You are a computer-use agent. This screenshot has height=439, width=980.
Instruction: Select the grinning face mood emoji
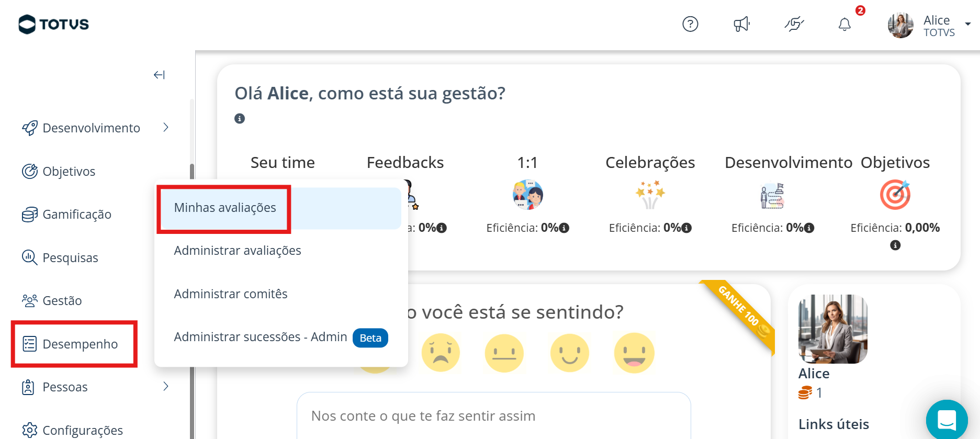click(634, 353)
